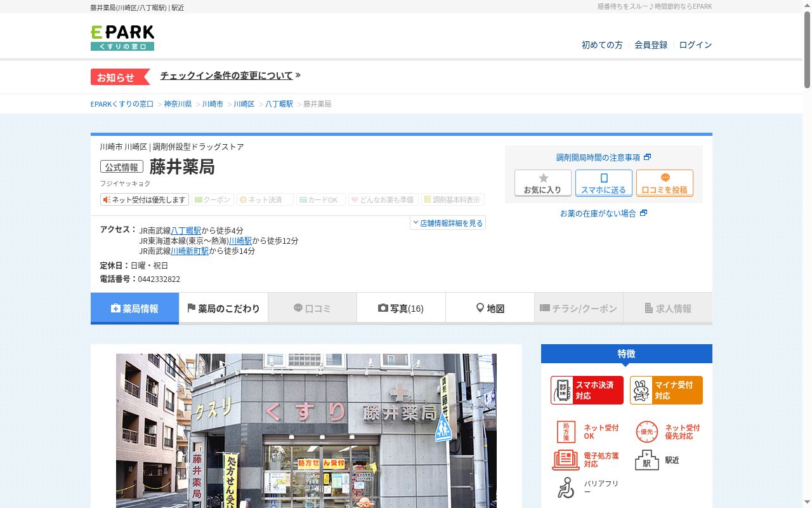Click the EPARK くすりの窓口 logo
This screenshot has height=508, width=812.
[122, 38]
